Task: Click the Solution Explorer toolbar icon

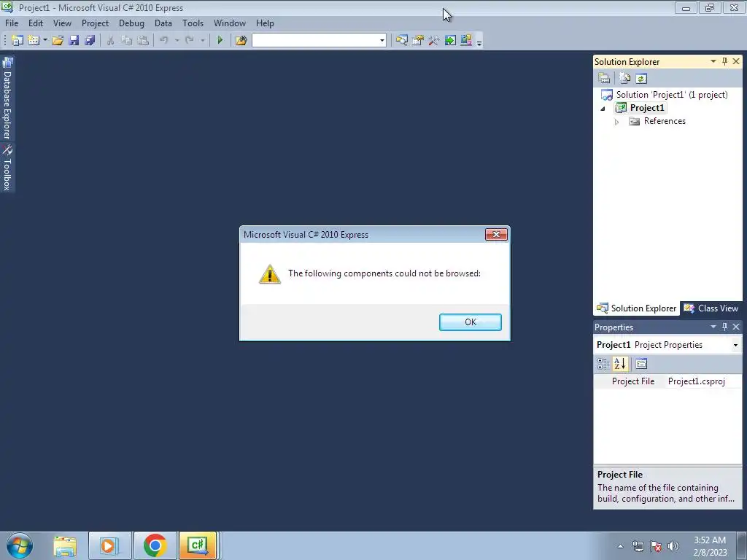Action: 402,41
